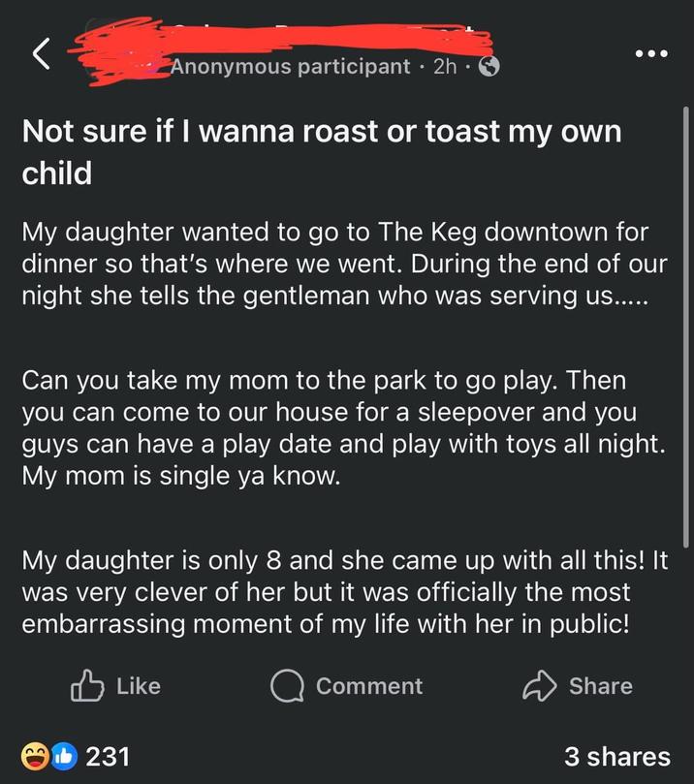Click the redacted group name in header
694x784 pixels.
click(x=291, y=41)
